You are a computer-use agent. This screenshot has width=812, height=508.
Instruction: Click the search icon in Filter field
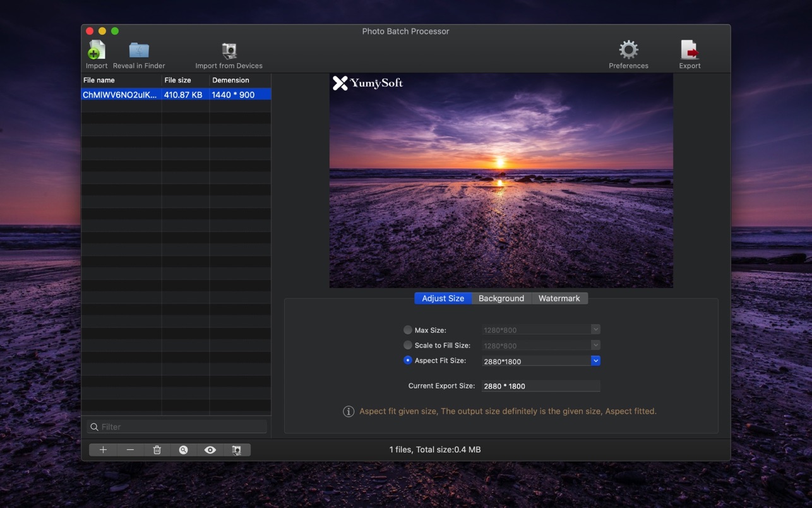(94, 427)
